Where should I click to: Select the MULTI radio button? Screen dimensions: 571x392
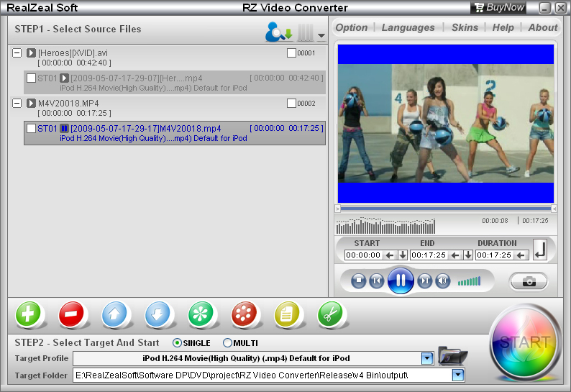point(228,343)
